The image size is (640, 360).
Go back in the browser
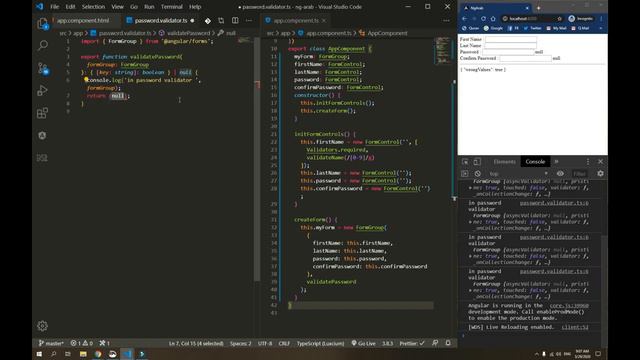tap(464, 19)
